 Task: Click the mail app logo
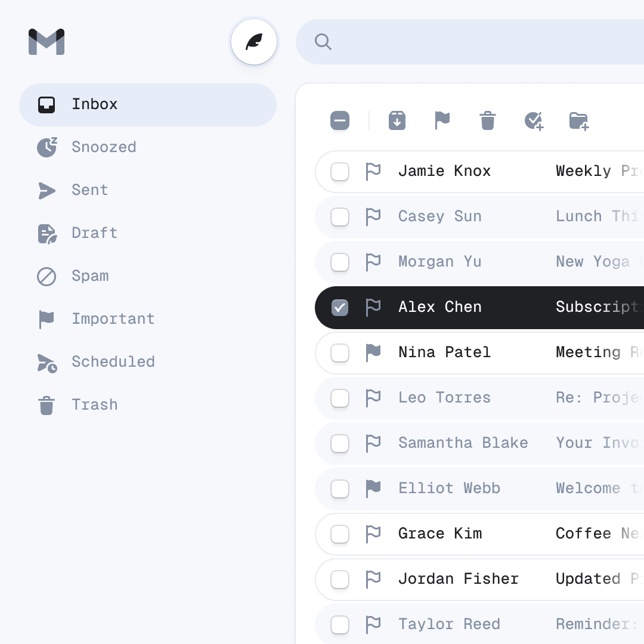[47, 42]
